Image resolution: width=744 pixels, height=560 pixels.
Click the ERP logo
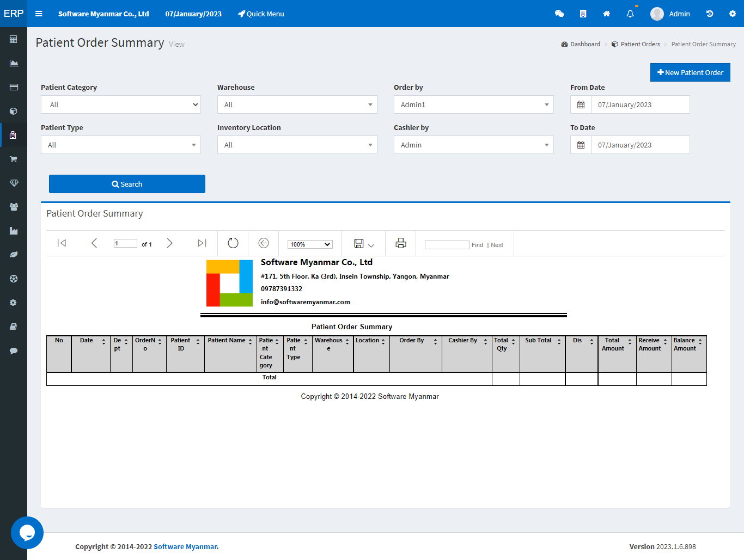pos(14,14)
